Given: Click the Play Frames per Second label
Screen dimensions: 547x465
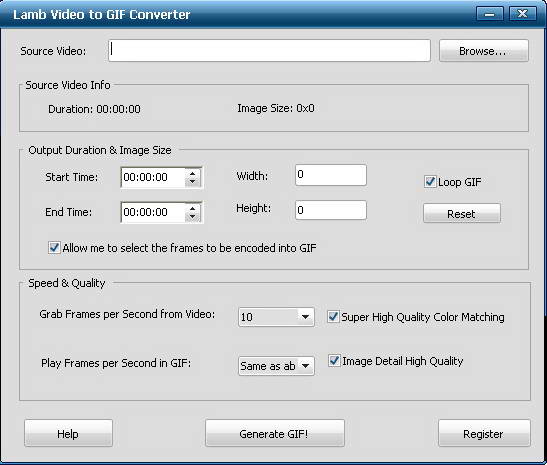Looking at the screenshot, I should tap(116, 363).
